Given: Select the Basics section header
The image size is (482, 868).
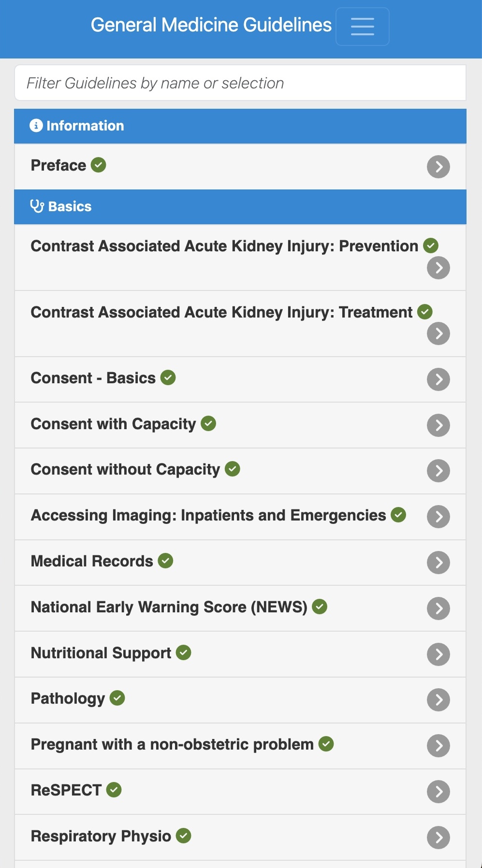Looking at the screenshot, I should pos(240,207).
